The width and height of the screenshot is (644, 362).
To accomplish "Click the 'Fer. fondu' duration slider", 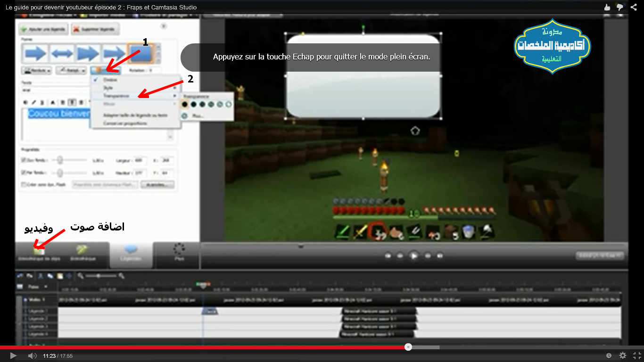I will [x=69, y=173].
